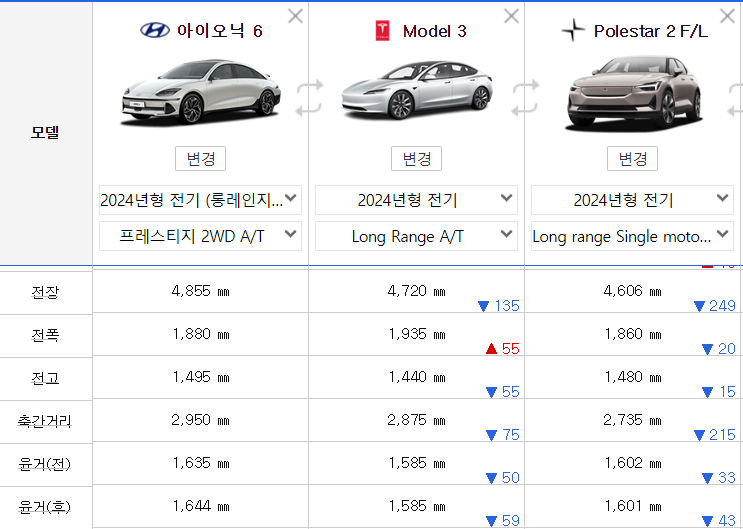Click the 1,440 mm height value
This screenshot has height=529, width=743.
coord(417,377)
